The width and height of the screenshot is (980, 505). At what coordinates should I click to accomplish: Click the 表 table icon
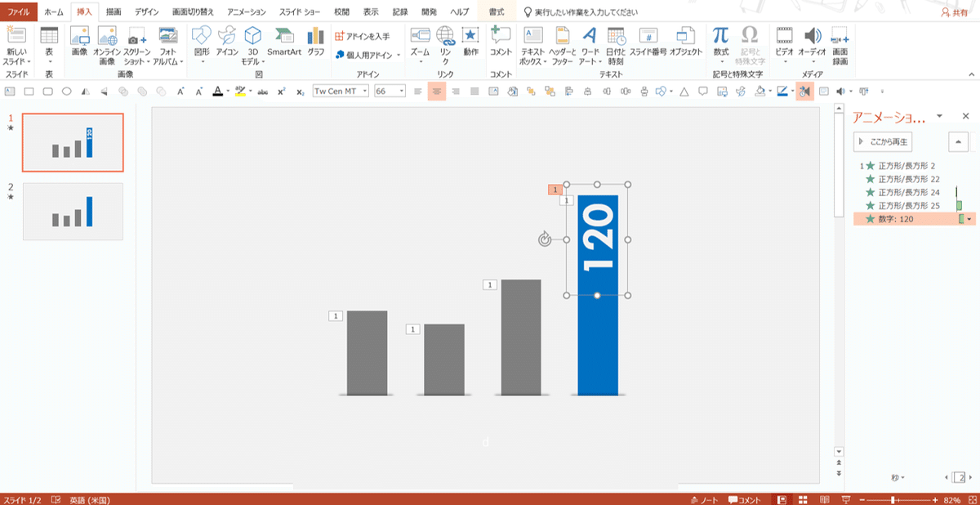pos(49,36)
